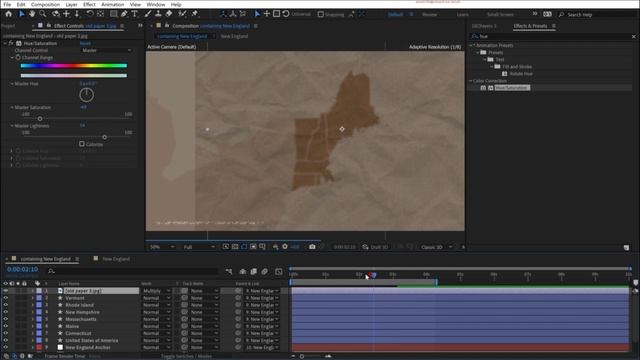Collapse the Hue/Saturation effect
The width and height of the screenshot is (640, 360).
(5, 43)
